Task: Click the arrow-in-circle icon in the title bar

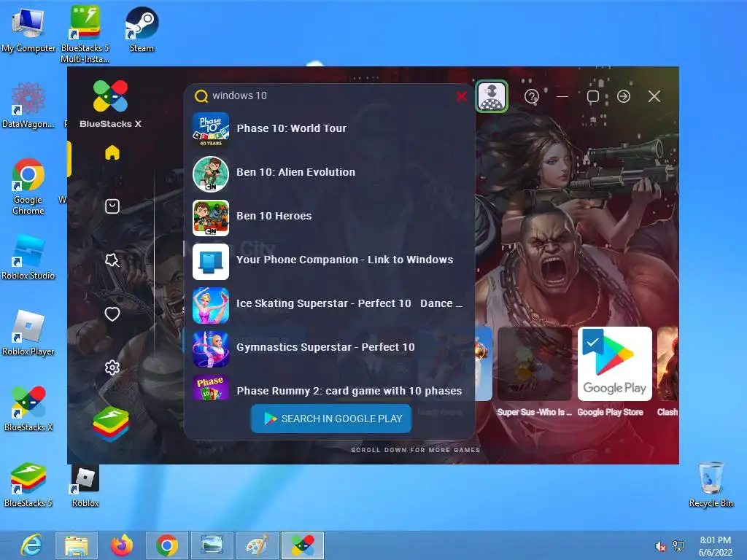Action: pyautogui.click(x=624, y=96)
